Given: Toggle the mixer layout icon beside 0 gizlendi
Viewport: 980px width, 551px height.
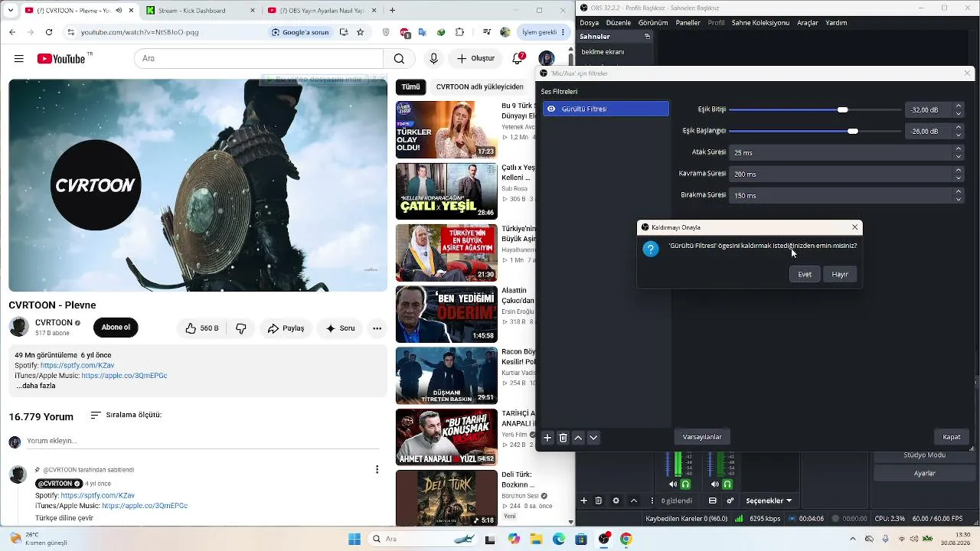Looking at the screenshot, I should tap(713, 500).
